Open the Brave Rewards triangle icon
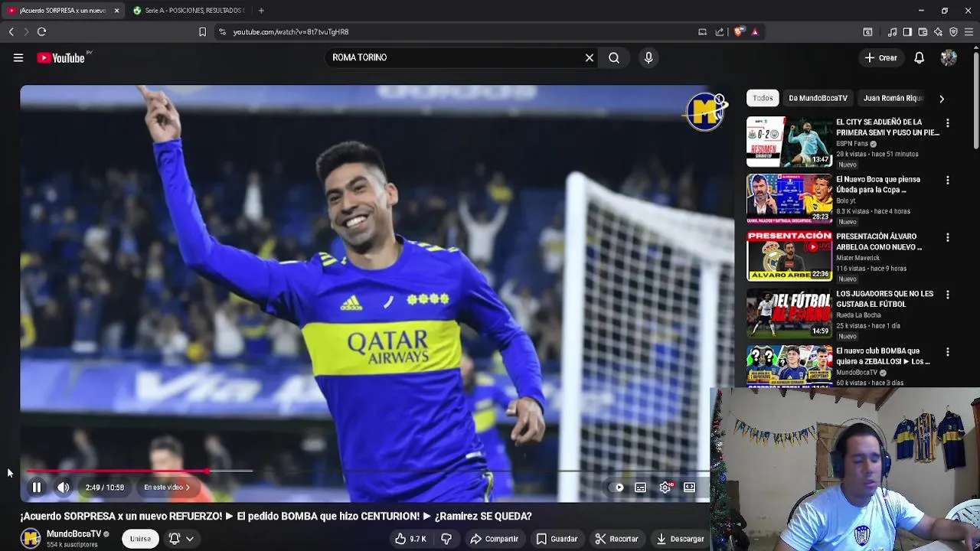Viewport: 980px width, 551px height. click(x=755, y=32)
